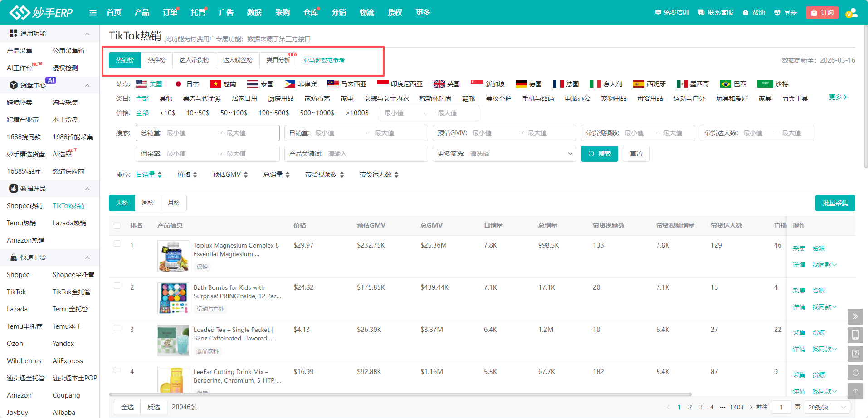Open the 20条/页 page size dropdown

pyautogui.click(x=827, y=407)
